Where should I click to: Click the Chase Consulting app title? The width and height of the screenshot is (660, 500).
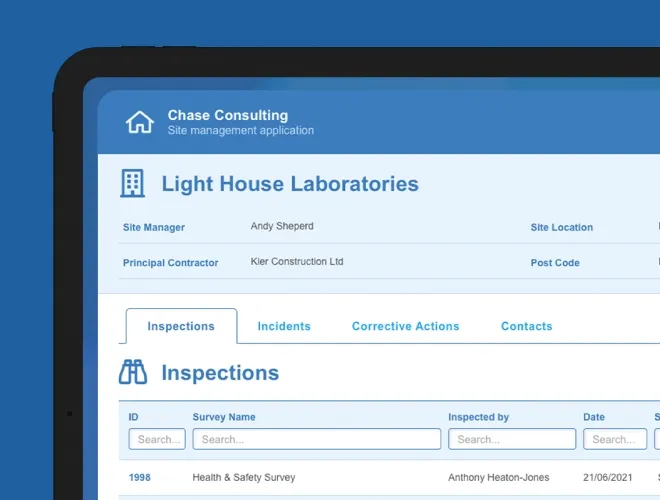pos(227,116)
